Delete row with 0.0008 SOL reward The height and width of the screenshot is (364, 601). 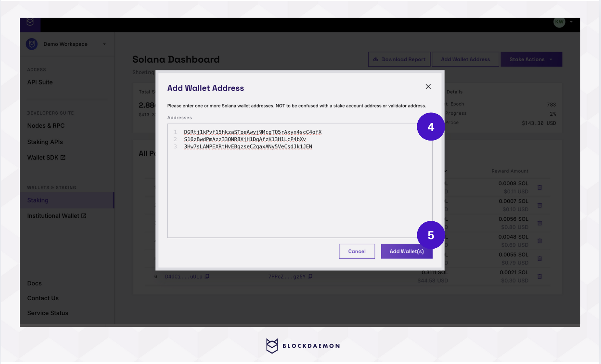point(539,187)
